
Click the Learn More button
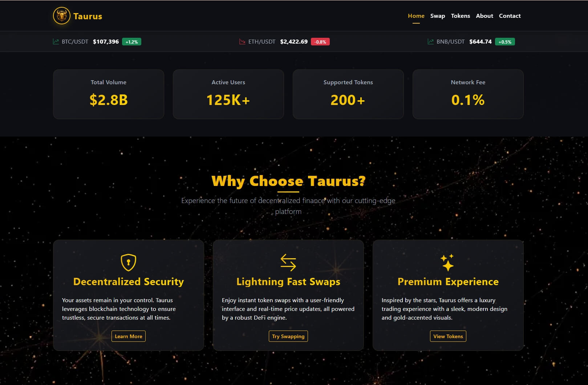pyautogui.click(x=129, y=336)
